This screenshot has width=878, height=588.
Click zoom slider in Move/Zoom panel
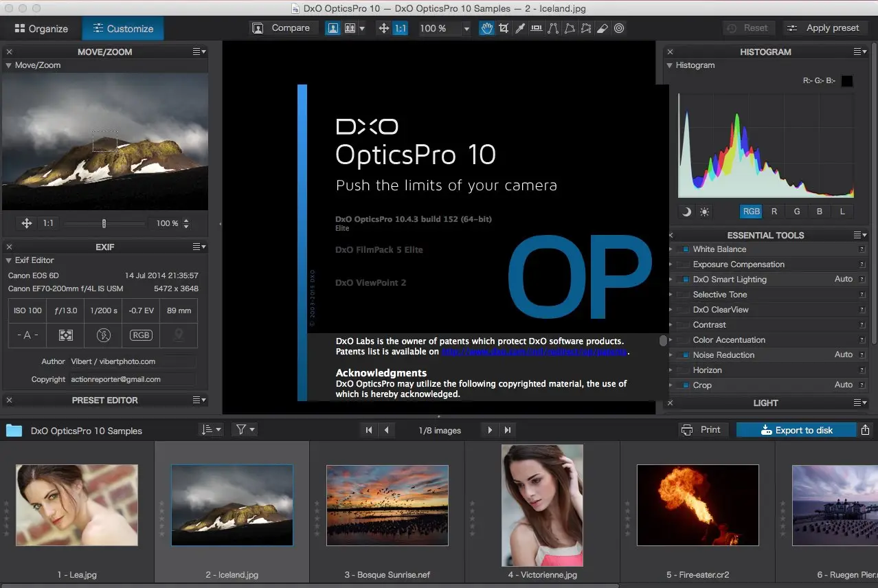[x=104, y=223]
